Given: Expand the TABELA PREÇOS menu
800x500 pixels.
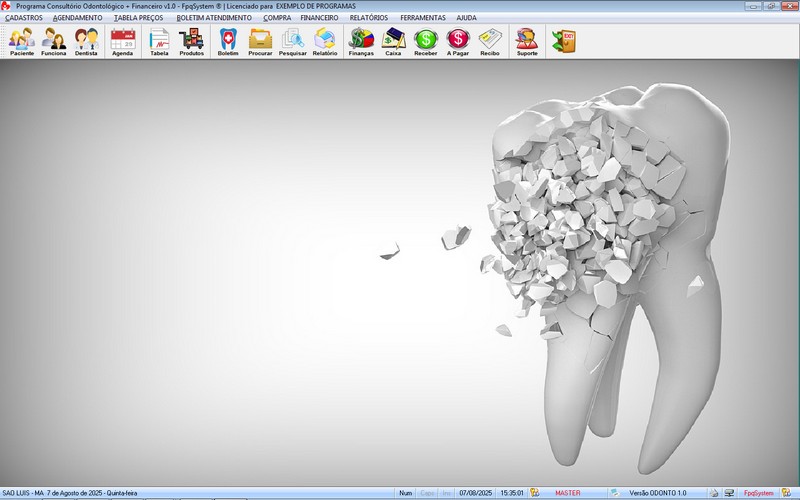Looking at the screenshot, I should [139, 18].
